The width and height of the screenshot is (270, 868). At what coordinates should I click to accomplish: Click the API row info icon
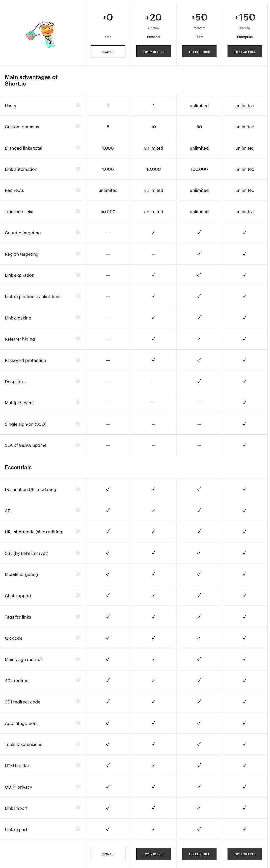78,510
